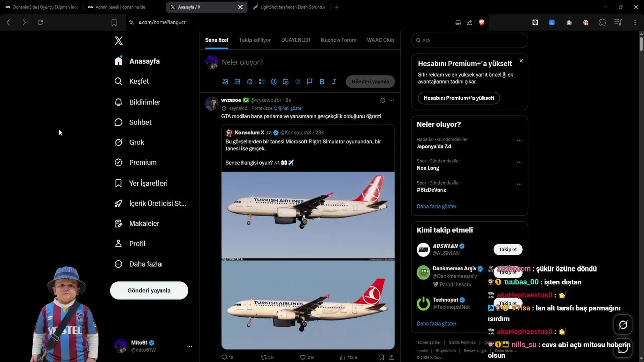Image resolution: width=644 pixels, height=362 pixels.
Task: Open new browser tab
Action: [x=337, y=7]
